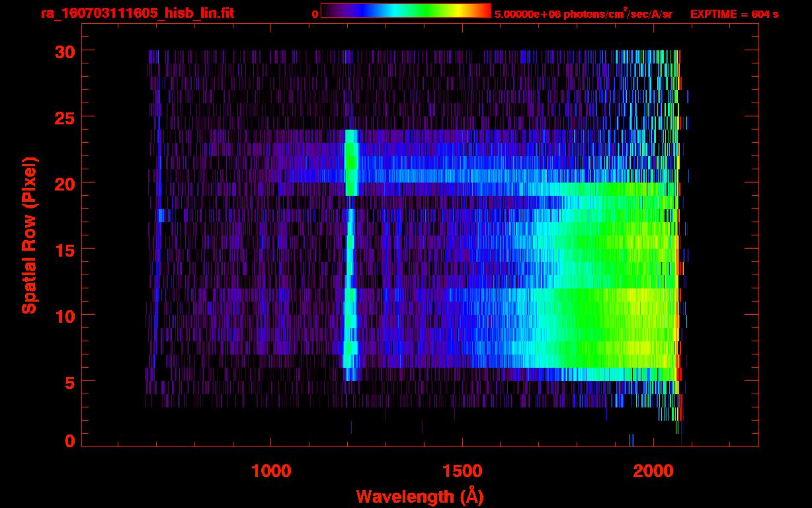Screen dimensions: 812x508
Task: Click the EXPTIME = 604 s text
Action: point(734,14)
